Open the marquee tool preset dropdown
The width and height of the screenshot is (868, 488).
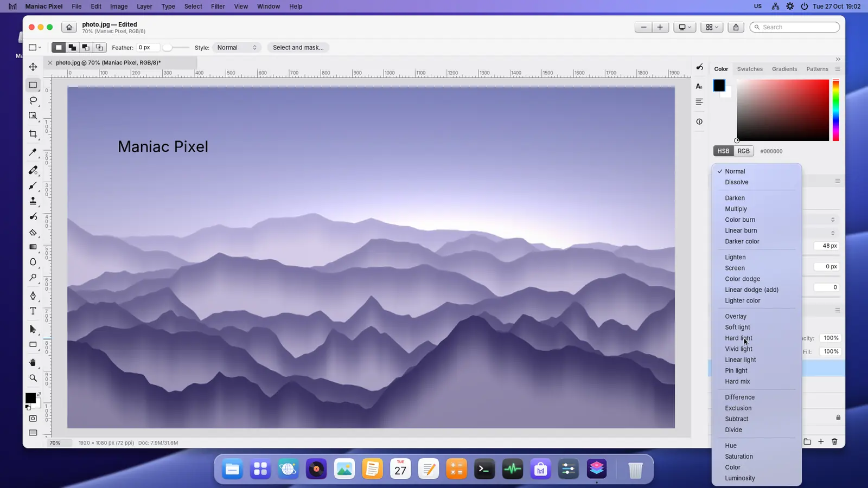35,48
